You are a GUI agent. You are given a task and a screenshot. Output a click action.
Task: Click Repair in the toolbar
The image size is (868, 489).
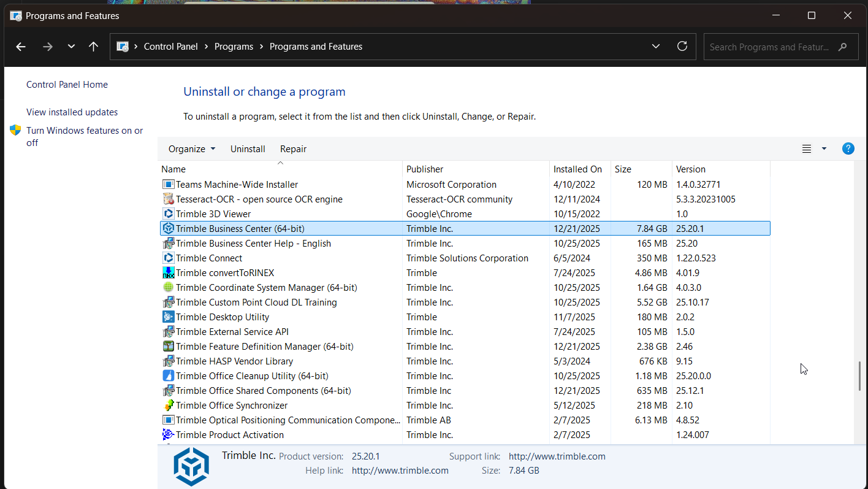(x=293, y=149)
